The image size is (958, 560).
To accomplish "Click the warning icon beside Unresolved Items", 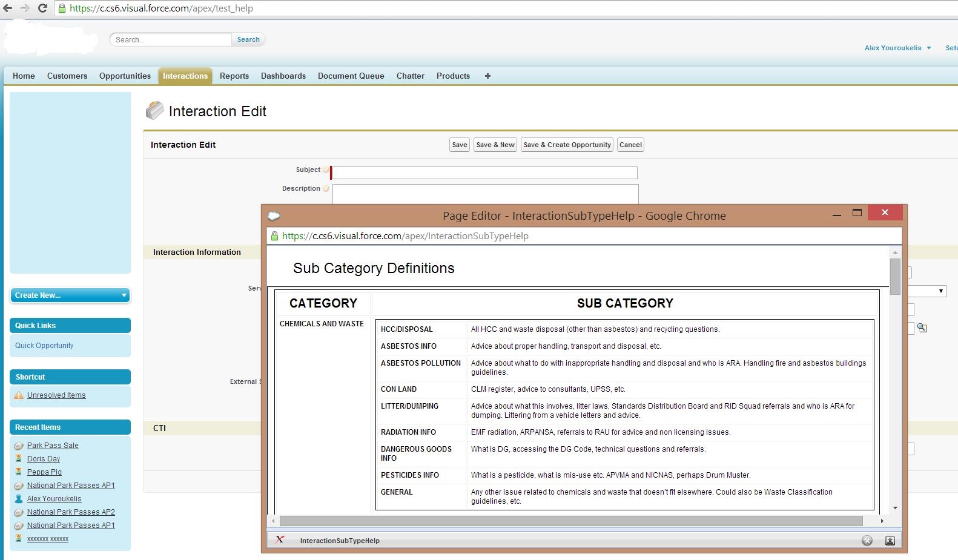I will click(19, 395).
